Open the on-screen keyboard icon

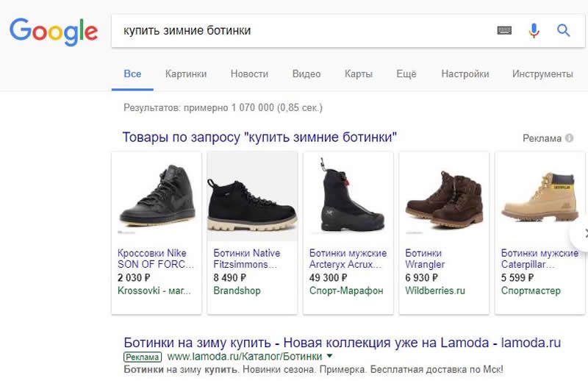click(x=504, y=30)
